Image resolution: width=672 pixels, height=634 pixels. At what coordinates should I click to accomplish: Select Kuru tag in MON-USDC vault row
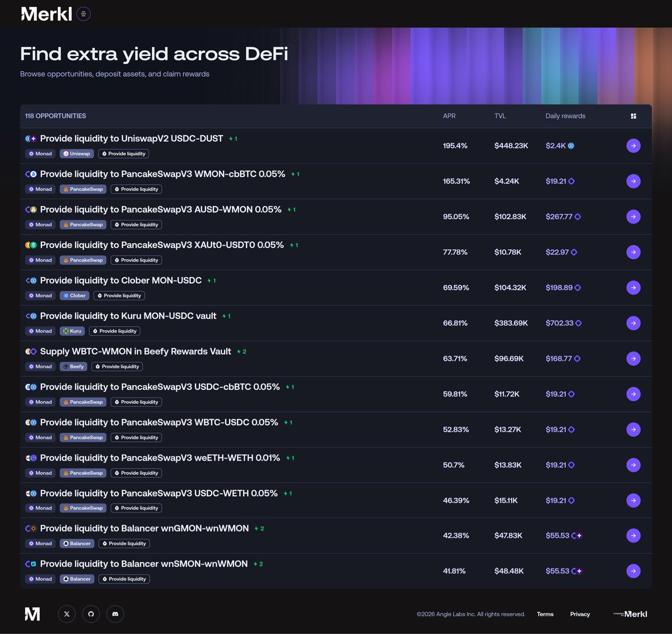pos(72,331)
